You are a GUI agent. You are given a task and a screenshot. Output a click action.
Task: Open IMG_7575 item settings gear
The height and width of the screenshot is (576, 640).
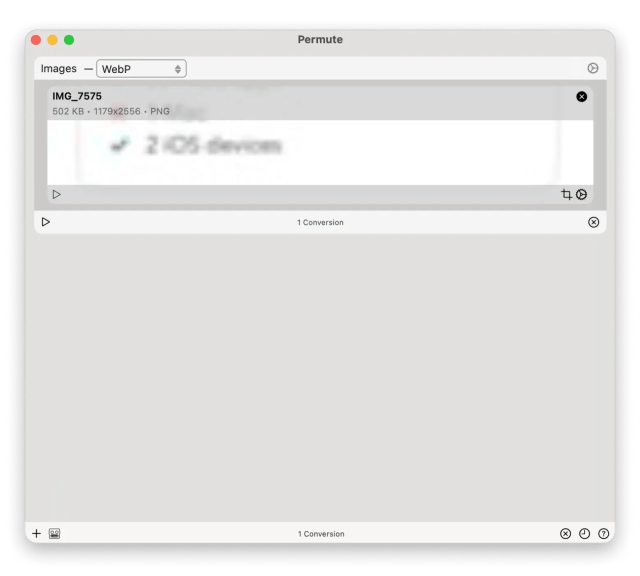pos(581,194)
